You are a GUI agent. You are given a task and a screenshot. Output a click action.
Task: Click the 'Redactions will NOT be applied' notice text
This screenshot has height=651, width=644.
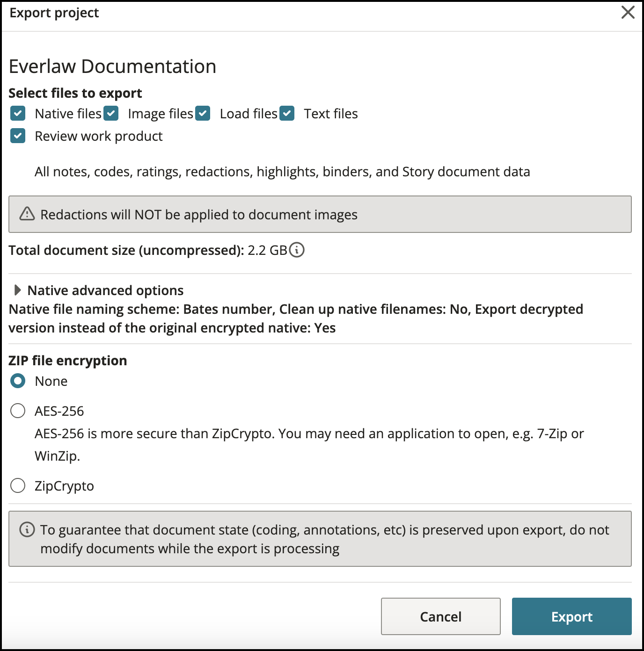click(199, 215)
